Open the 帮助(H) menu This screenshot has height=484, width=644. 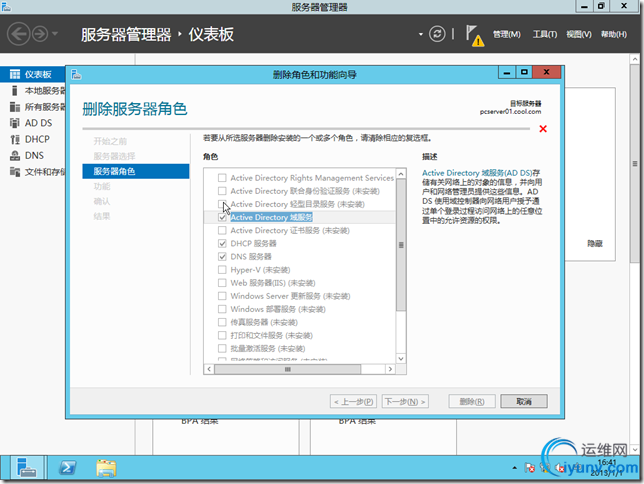(614, 35)
